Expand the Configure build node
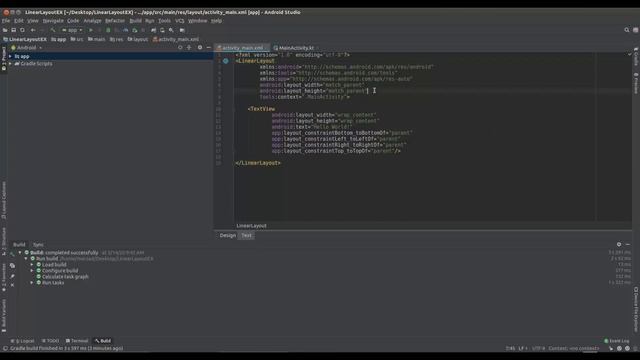 (x=32, y=271)
